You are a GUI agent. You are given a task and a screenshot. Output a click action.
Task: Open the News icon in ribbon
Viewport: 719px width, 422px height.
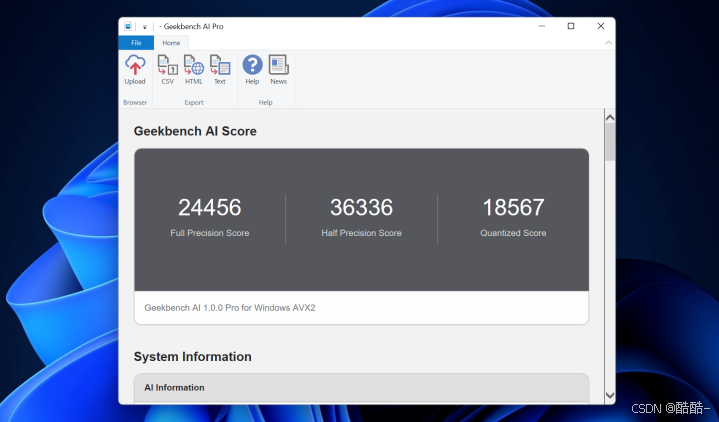278,70
